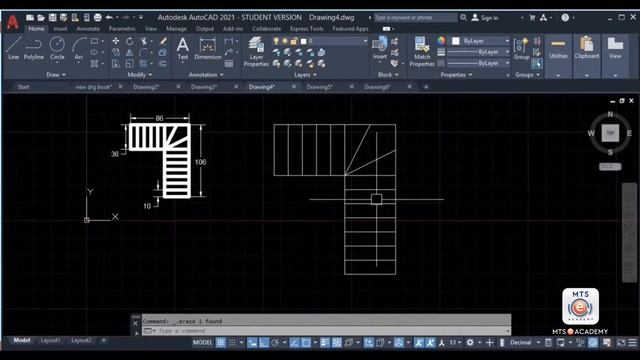The height and width of the screenshot is (360, 640).
Task: Open the Decimal units dropdown
Action: (524, 342)
